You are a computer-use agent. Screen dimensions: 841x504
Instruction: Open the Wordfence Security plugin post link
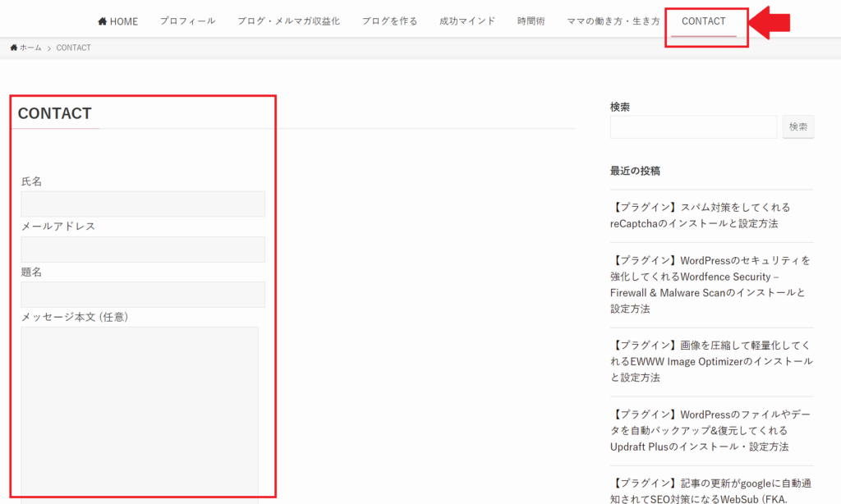tap(710, 285)
